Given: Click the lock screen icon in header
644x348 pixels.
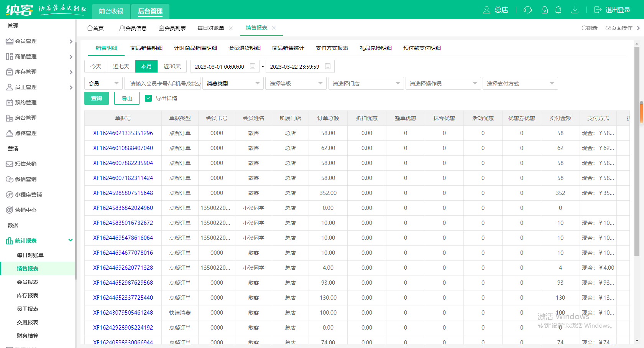Looking at the screenshot, I should pyautogui.click(x=545, y=10).
